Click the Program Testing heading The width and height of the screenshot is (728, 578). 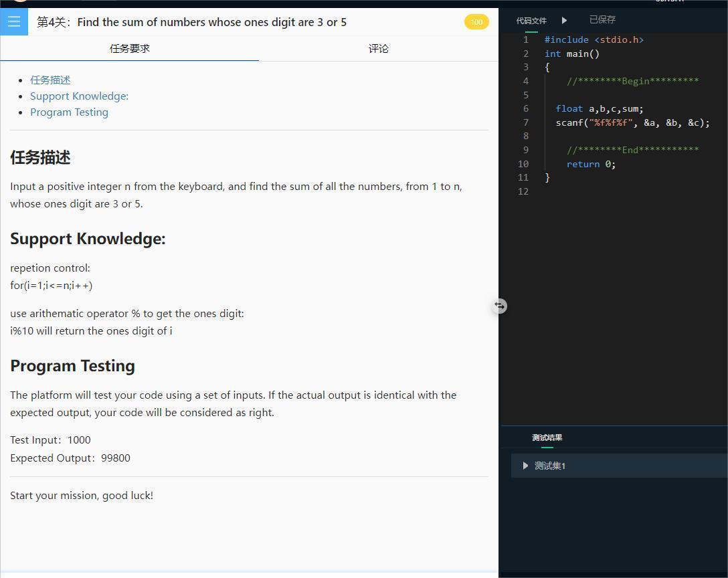72,366
